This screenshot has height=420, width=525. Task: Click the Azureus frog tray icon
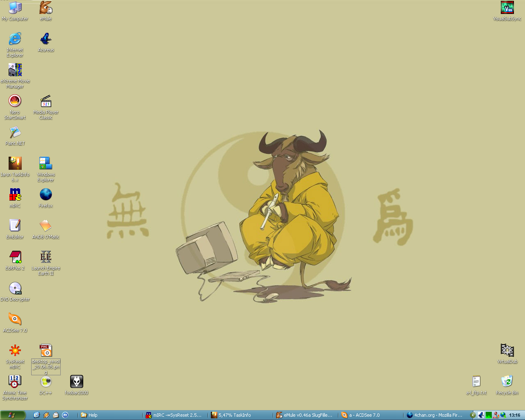481,415
